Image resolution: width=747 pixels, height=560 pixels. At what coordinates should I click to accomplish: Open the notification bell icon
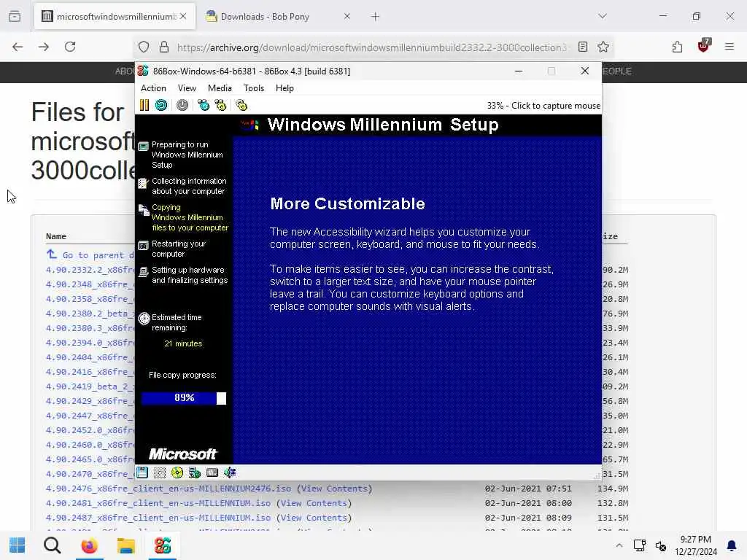coord(732,545)
